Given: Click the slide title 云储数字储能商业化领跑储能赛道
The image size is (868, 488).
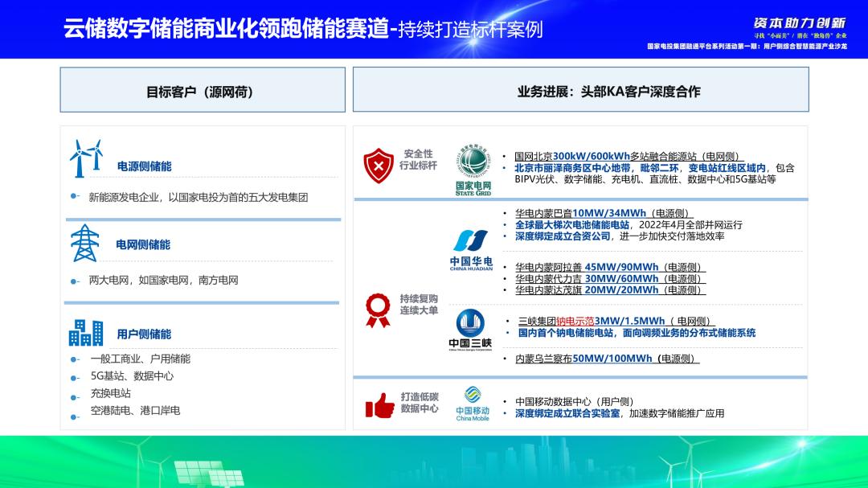Looking at the screenshot, I should tap(226, 29).
